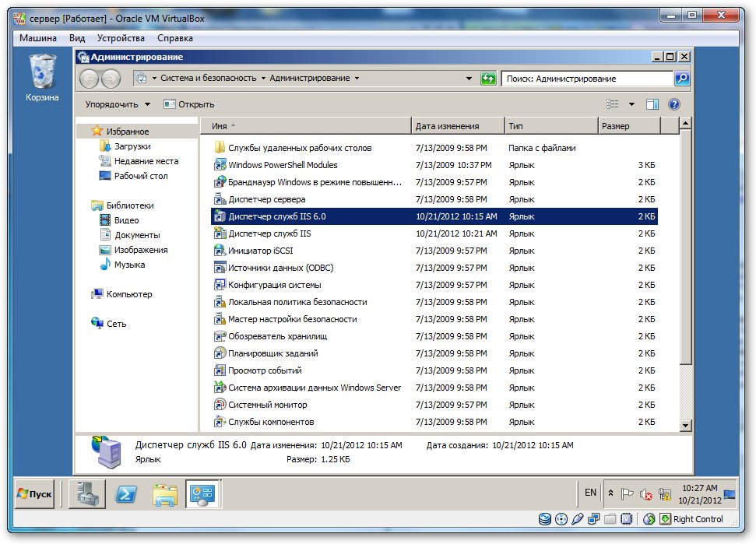Select the Планировщик заданий shortcut icon

pyautogui.click(x=220, y=353)
